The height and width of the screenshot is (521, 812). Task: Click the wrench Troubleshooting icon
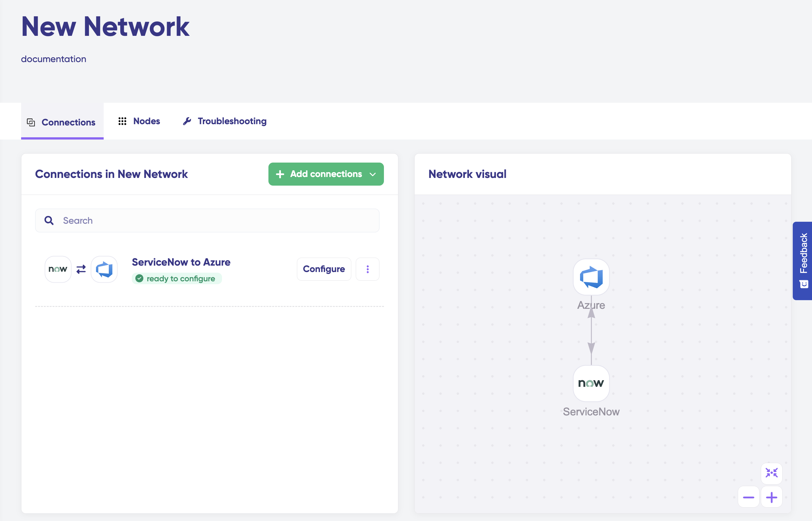187,121
